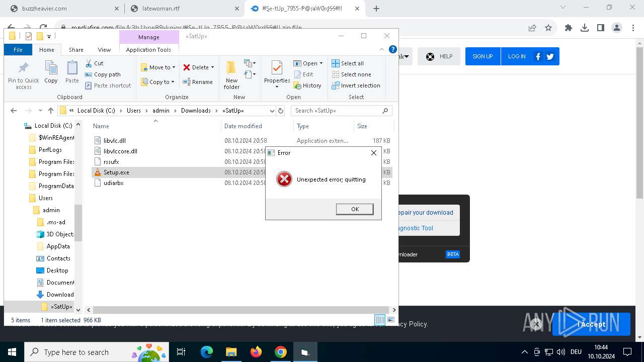Screen dimensions: 644x362
Task: Open the Application Tools tab
Action: pos(148,49)
